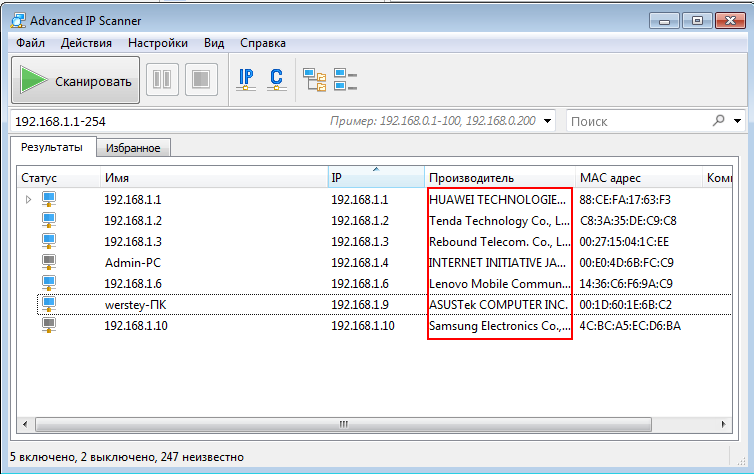
Task: Sort by the Имя column header
Action: click(214, 177)
